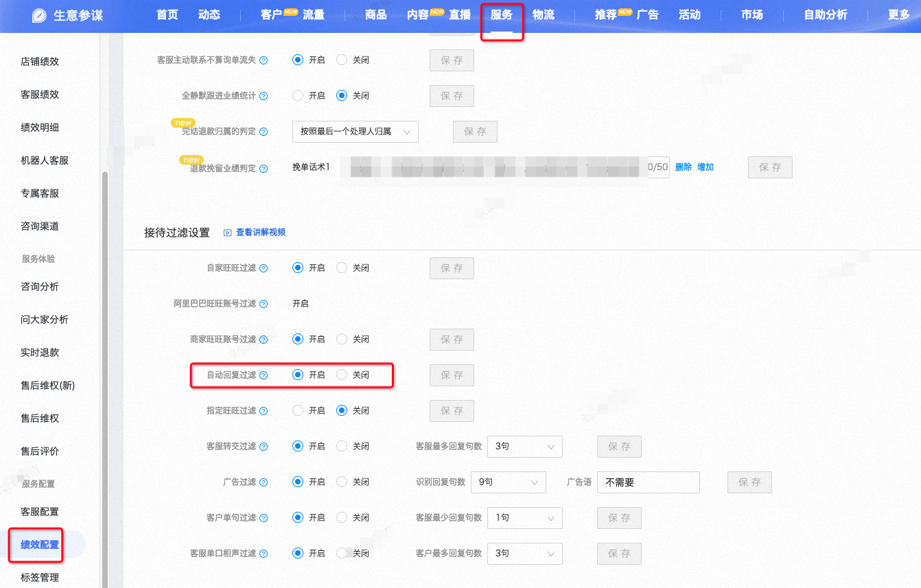921x588 pixels.
Task: Select 关闭 for 客户单句过滤
Action: click(342, 517)
